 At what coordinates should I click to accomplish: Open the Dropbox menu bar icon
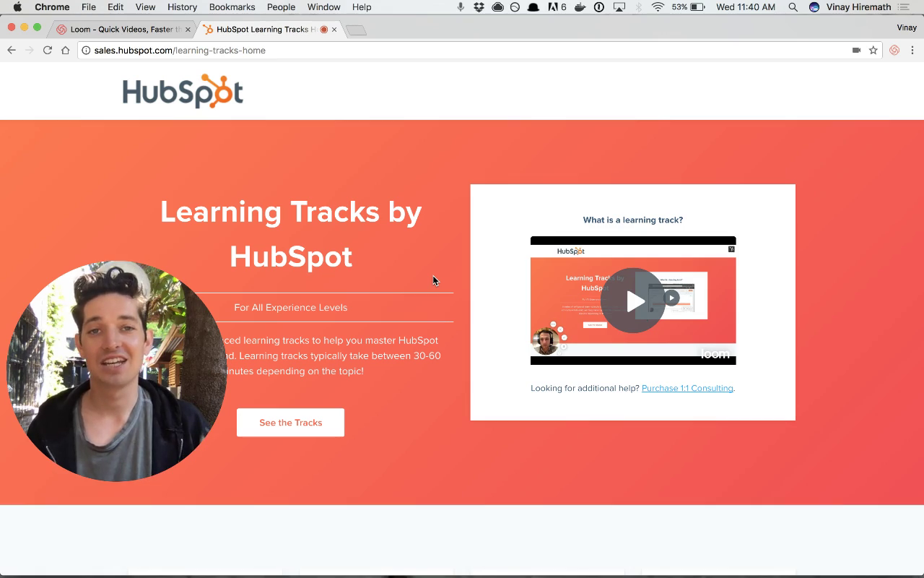[479, 7]
